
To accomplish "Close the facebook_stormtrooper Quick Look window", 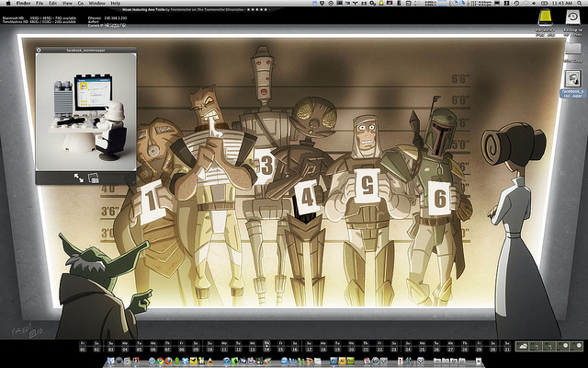I will pyautogui.click(x=39, y=50).
